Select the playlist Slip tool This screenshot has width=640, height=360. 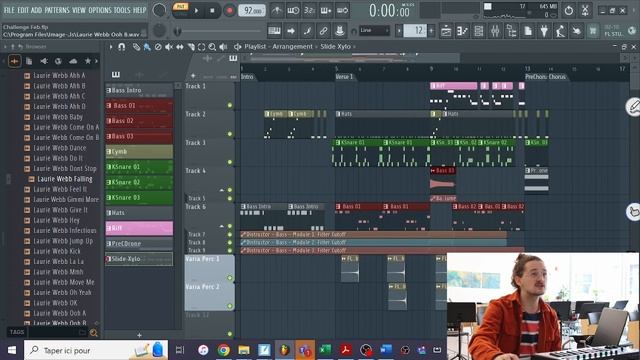(x=180, y=47)
